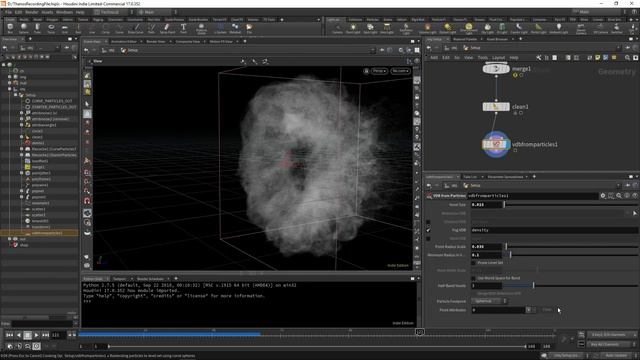Open the Render menu
This screenshot has height=360, width=640.
tap(31, 12)
